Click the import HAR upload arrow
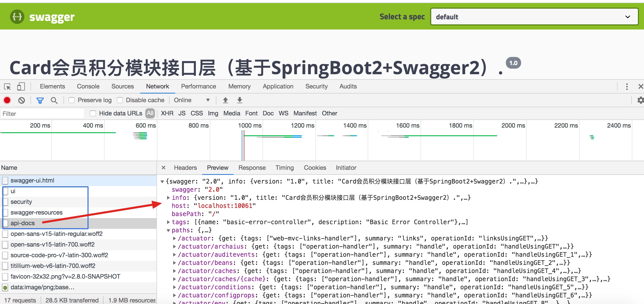This screenshot has height=304, width=644. 225,100
